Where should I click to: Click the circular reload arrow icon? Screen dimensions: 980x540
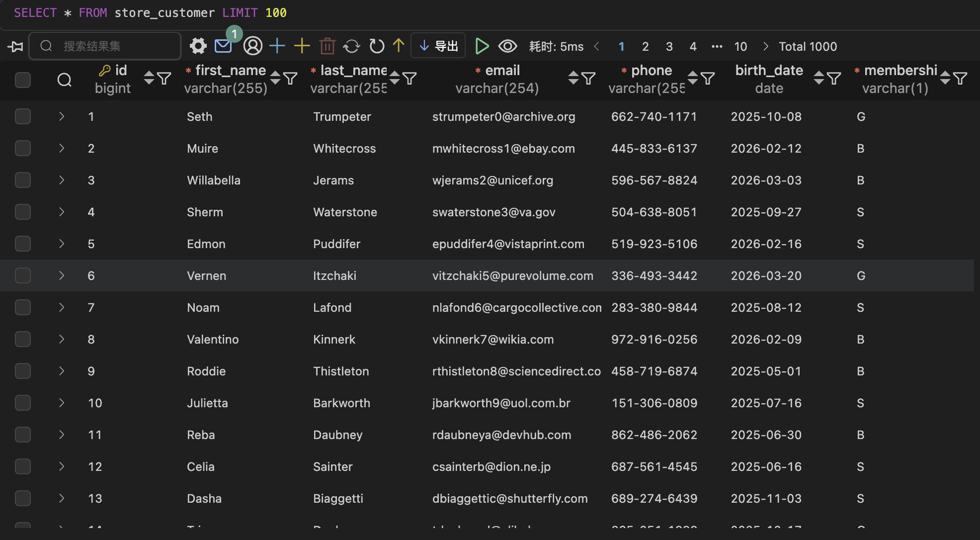(377, 46)
